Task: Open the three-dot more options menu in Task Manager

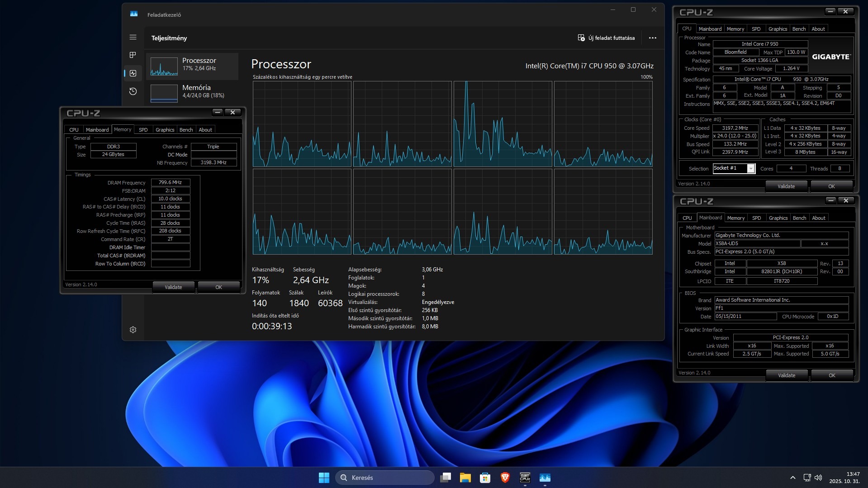Action: pos(652,38)
